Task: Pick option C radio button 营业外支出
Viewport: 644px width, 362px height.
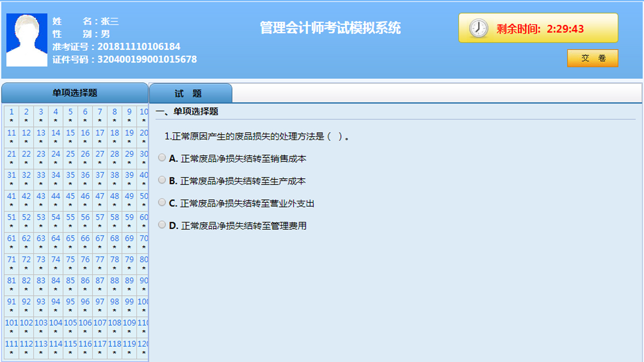Action: (x=162, y=202)
